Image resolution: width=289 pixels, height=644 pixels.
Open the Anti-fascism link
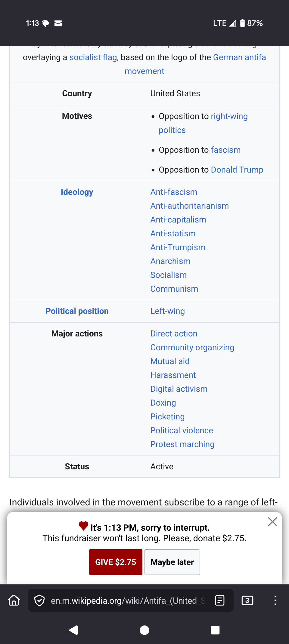click(174, 192)
